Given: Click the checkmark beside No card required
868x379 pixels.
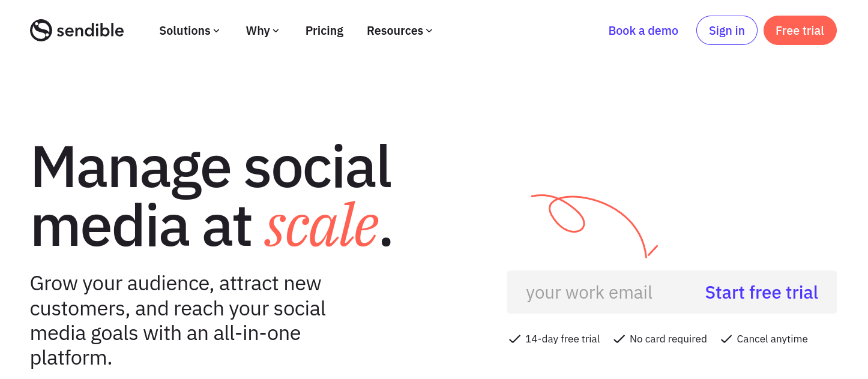Looking at the screenshot, I should point(619,339).
